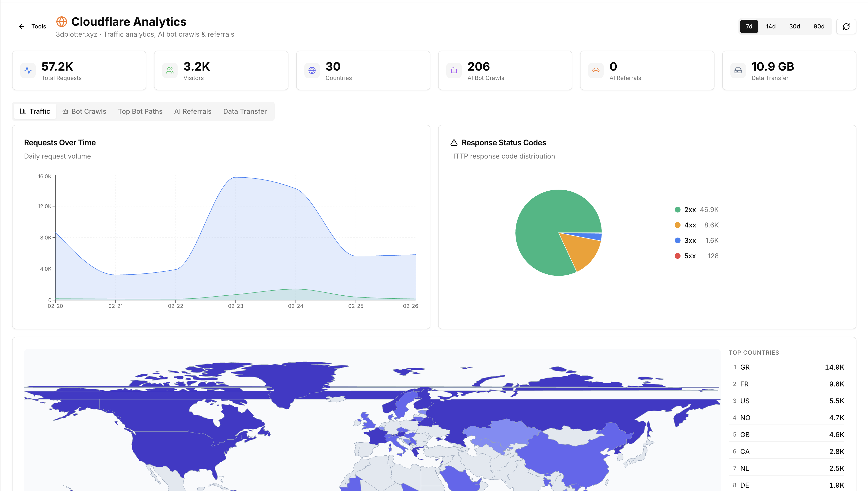Select the 90d time range

(819, 26)
